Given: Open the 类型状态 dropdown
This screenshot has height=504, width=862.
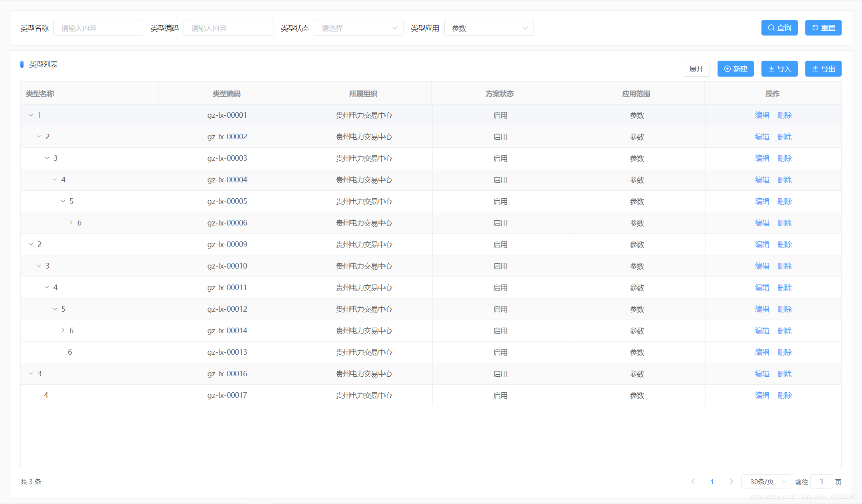Looking at the screenshot, I should (x=358, y=28).
